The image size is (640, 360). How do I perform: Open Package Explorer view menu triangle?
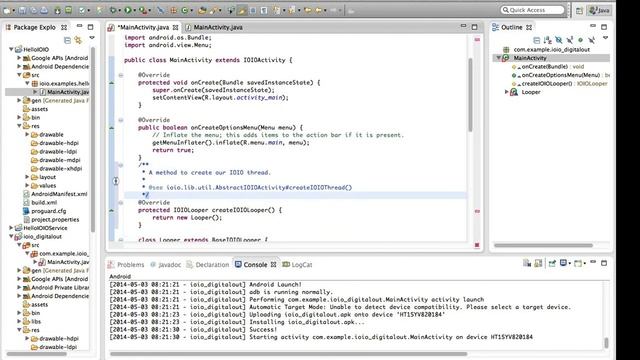point(92,38)
